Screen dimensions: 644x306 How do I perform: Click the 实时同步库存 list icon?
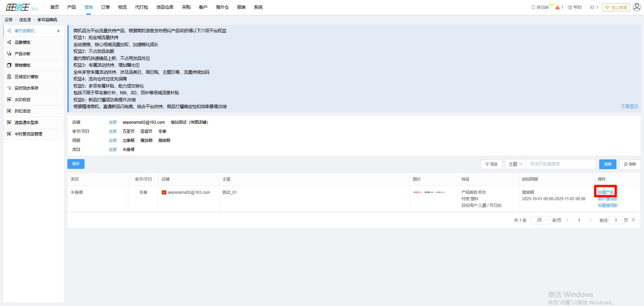click(9, 88)
